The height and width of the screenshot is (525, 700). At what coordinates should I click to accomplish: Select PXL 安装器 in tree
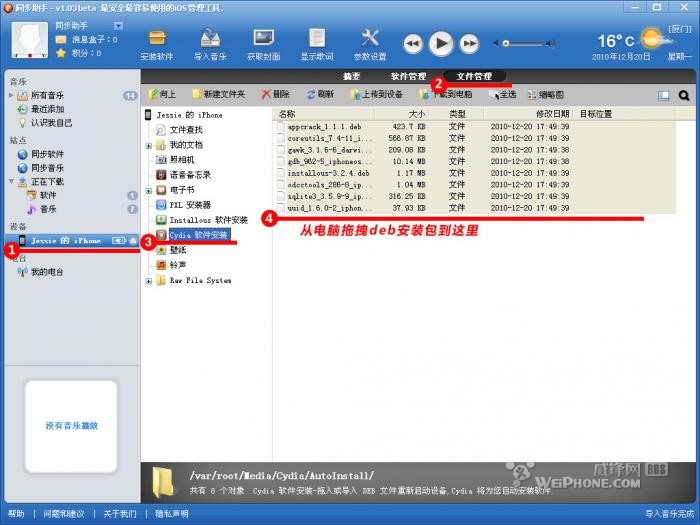click(190, 205)
